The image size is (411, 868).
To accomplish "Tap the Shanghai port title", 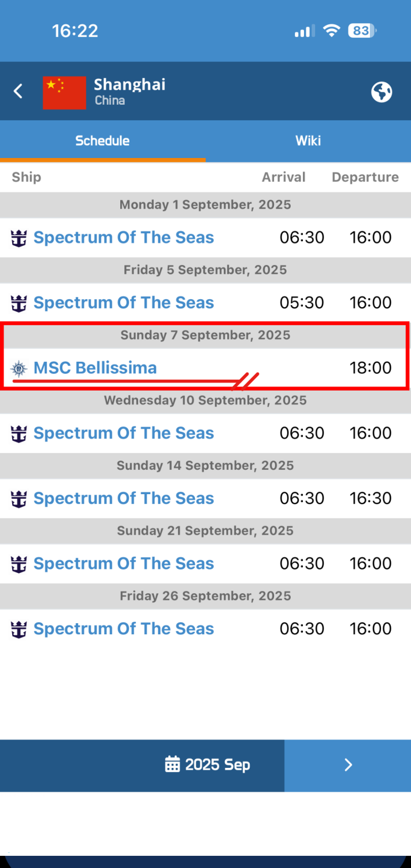I will [x=129, y=84].
